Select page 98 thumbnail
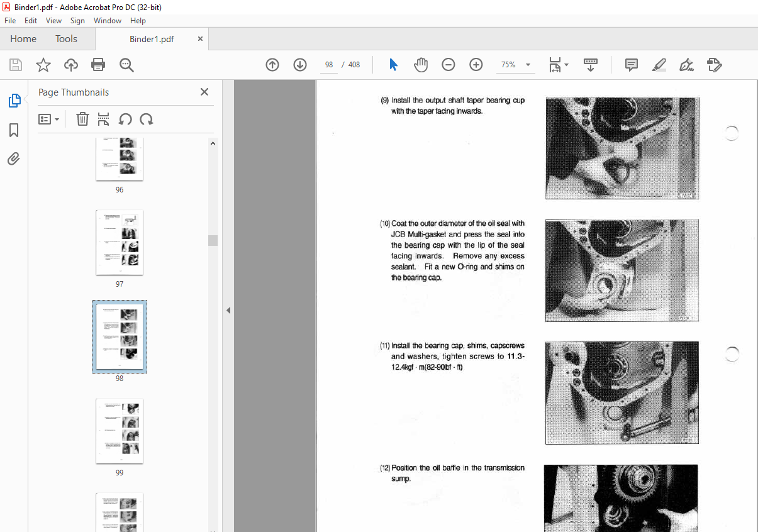 coord(120,336)
